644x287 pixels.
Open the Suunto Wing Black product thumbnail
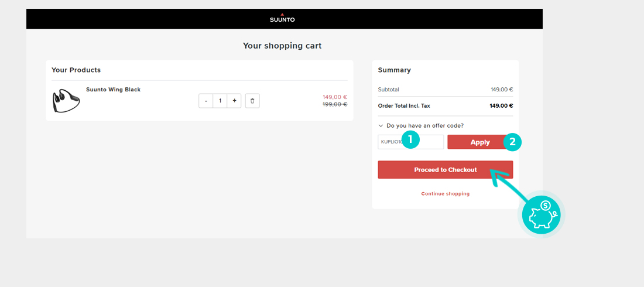(x=66, y=101)
